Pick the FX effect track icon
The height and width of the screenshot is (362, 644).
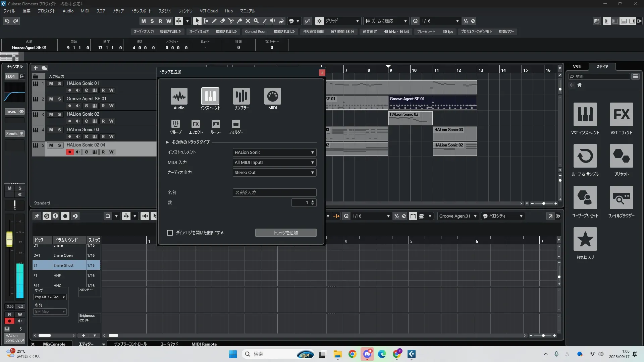click(x=196, y=124)
